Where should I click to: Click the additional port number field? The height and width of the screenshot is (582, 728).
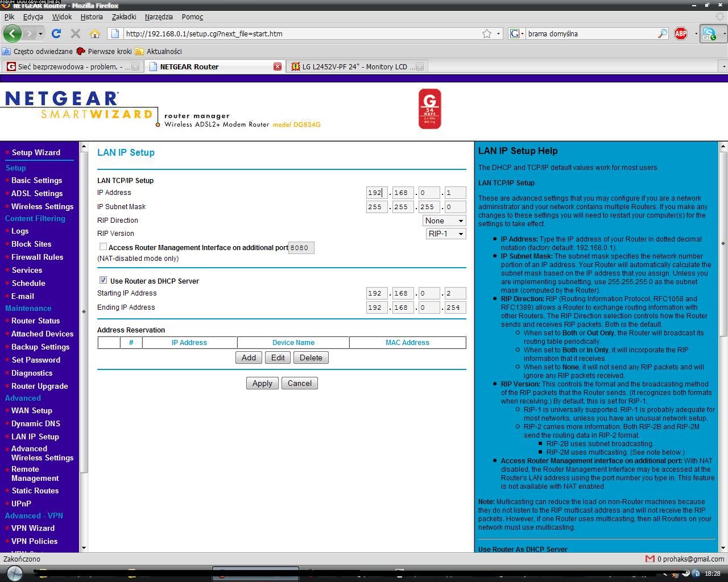tap(301, 248)
